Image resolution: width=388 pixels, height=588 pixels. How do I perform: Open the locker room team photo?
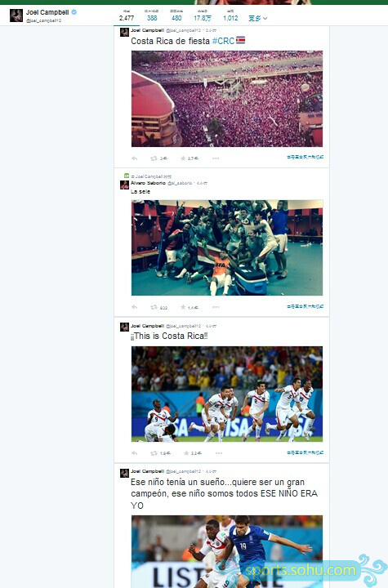(227, 247)
